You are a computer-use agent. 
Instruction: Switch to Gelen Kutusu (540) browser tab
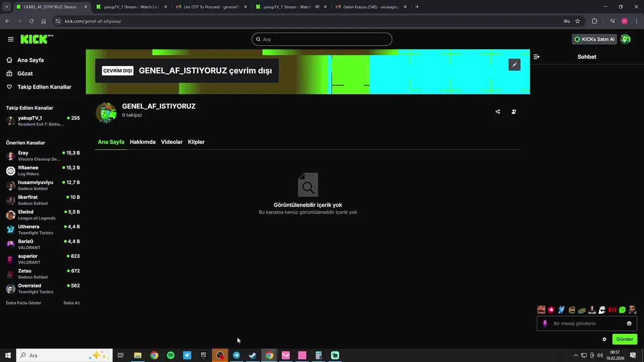click(371, 7)
